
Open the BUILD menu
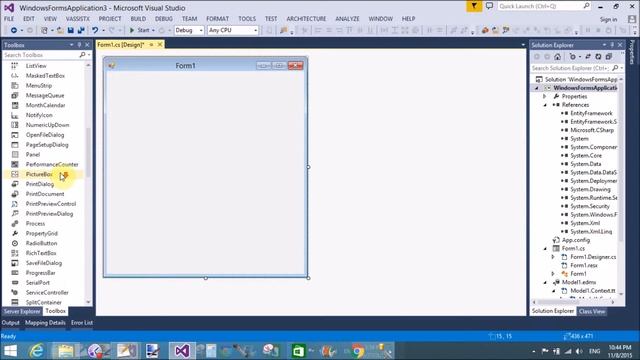[x=138, y=19]
